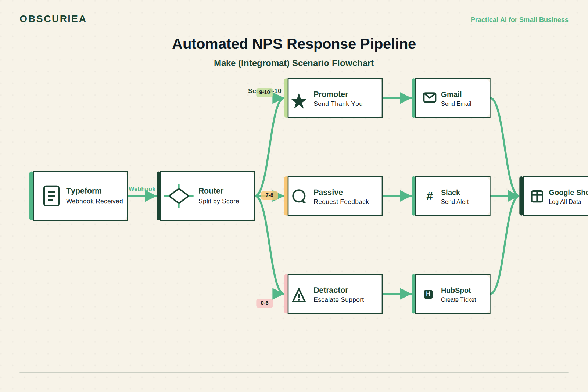Select the 0-6 score badge

coord(265,303)
